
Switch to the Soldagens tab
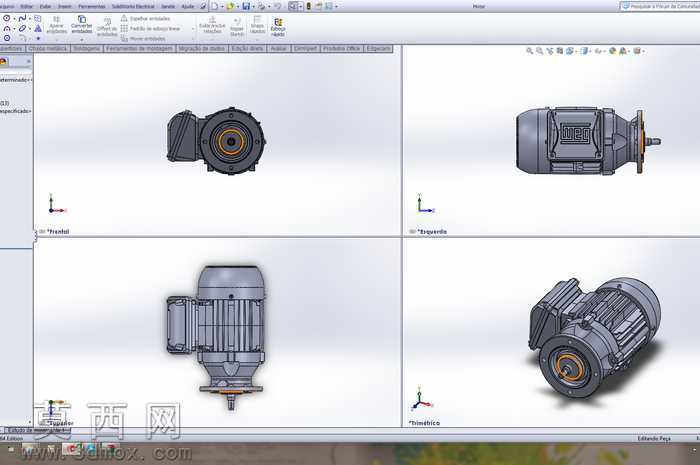pos(87,48)
